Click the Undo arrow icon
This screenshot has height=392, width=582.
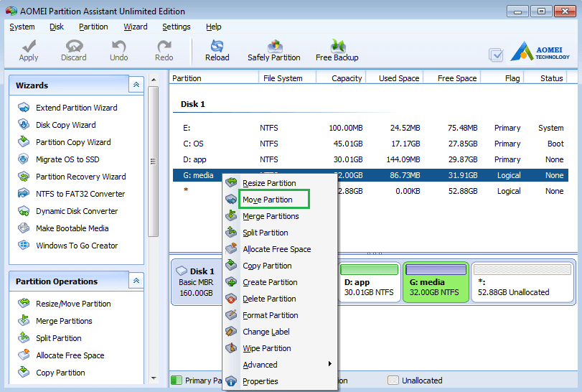click(119, 46)
